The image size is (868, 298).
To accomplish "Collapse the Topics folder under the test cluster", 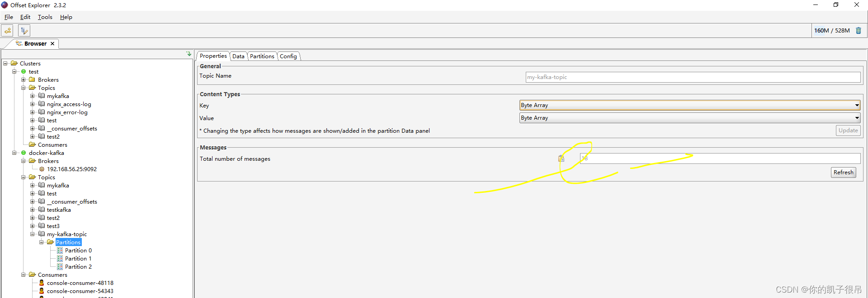I will pyautogui.click(x=24, y=88).
